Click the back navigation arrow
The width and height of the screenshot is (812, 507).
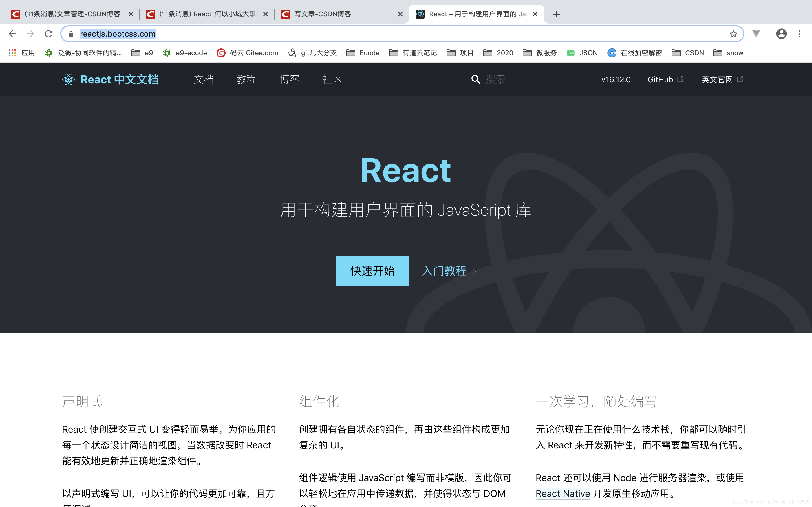[x=12, y=34]
